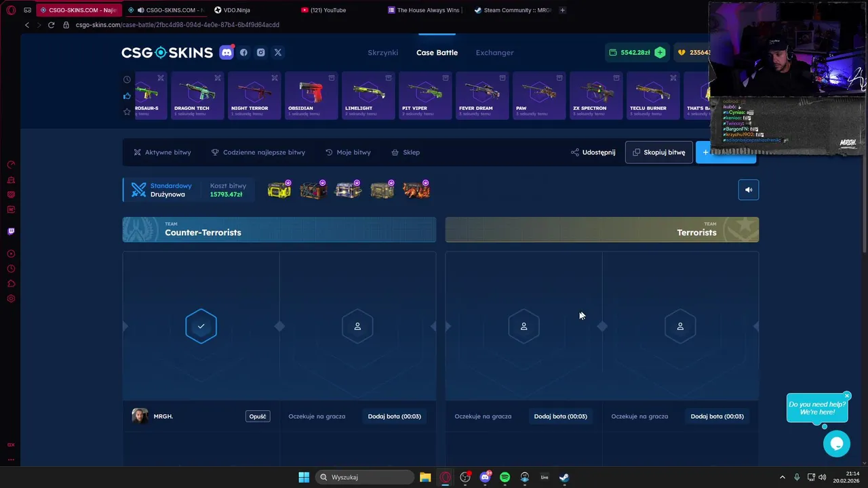Select the clock recent-drops filter icon

click(x=127, y=79)
